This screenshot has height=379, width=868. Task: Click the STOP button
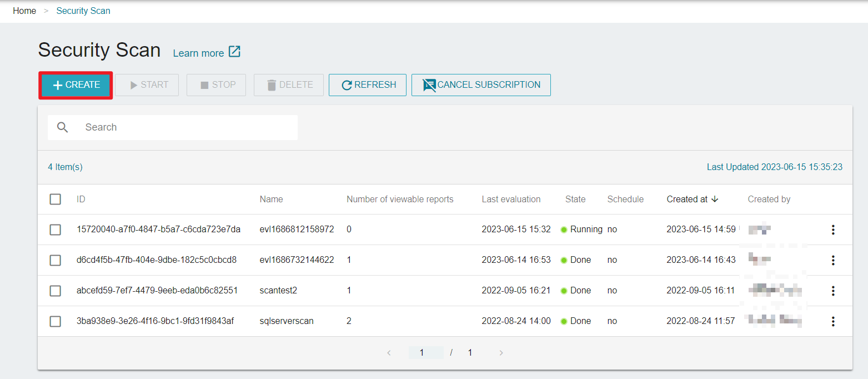click(217, 85)
